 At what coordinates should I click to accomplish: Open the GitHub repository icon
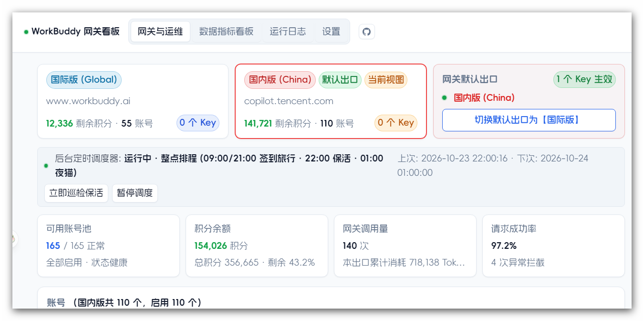tap(366, 32)
